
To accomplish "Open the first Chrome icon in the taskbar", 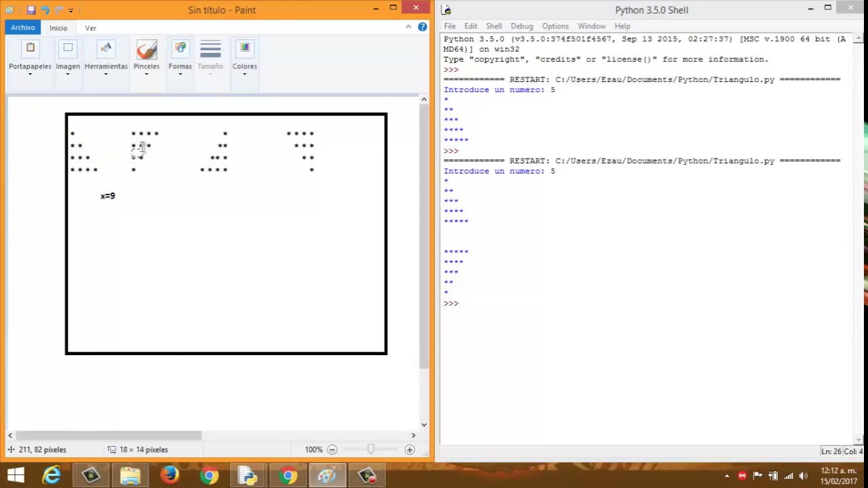I will [209, 476].
